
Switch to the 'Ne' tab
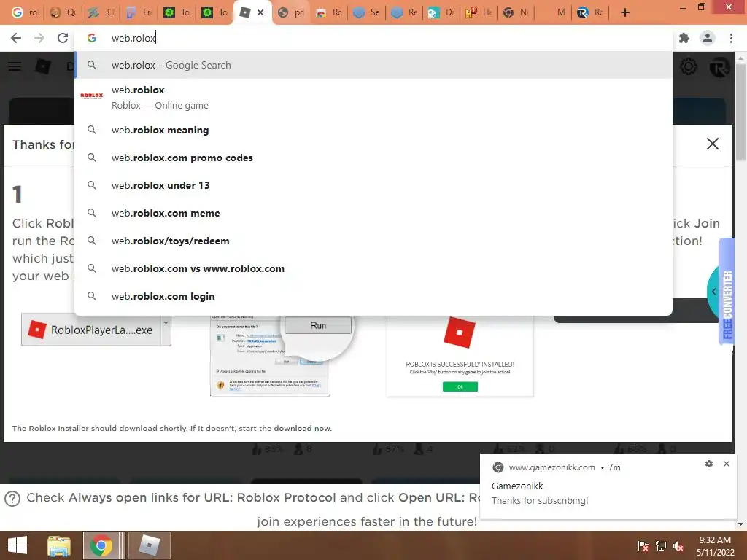pyautogui.click(x=516, y=12)
